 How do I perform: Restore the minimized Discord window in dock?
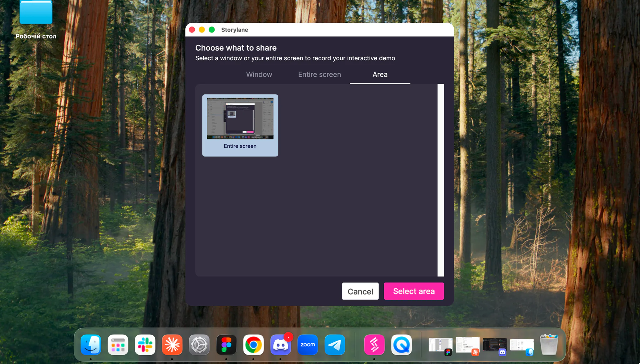pyautogui.click(x=495, y=346)
